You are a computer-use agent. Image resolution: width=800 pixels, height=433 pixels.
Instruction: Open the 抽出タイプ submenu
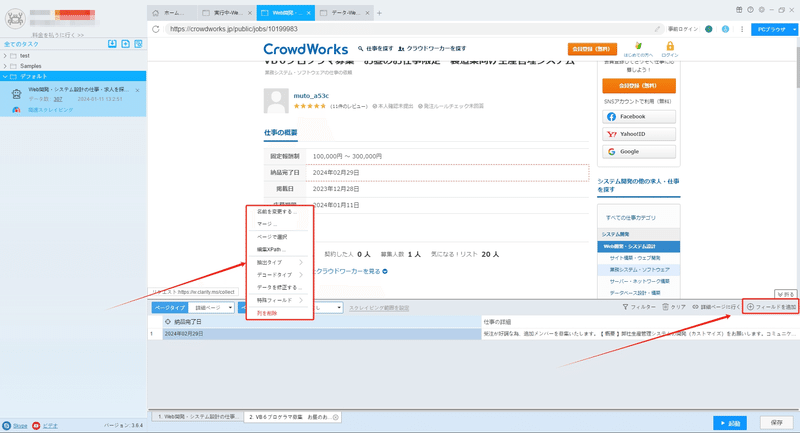[x=279, y=262]
